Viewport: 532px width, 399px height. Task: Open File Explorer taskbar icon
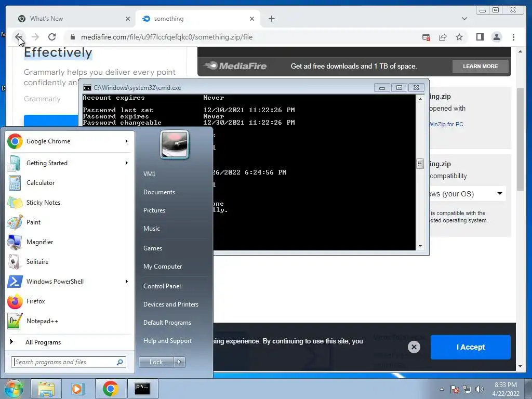[46, 389]
